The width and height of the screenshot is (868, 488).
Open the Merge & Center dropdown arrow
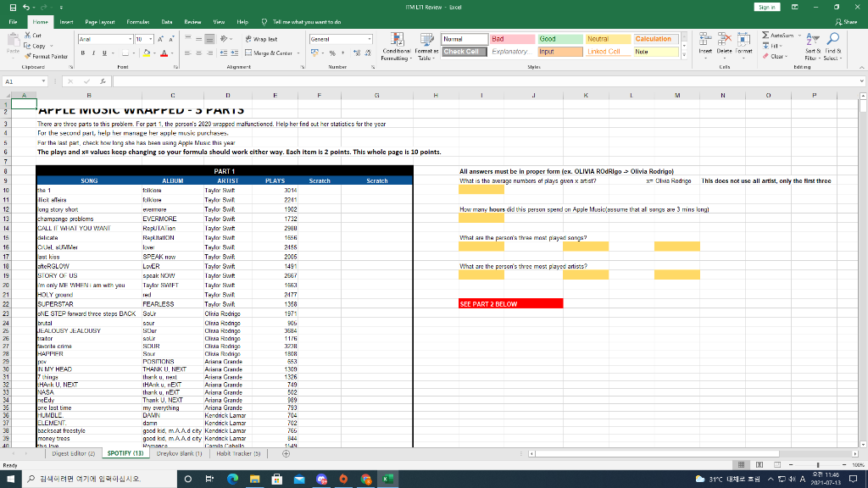(x=298, y=53)
